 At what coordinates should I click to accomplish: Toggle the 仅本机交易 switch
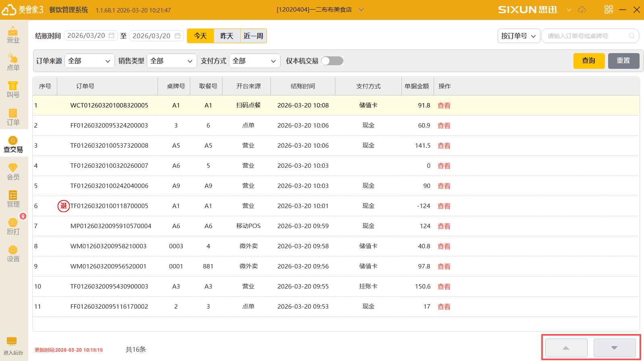[x=332, y=61]
